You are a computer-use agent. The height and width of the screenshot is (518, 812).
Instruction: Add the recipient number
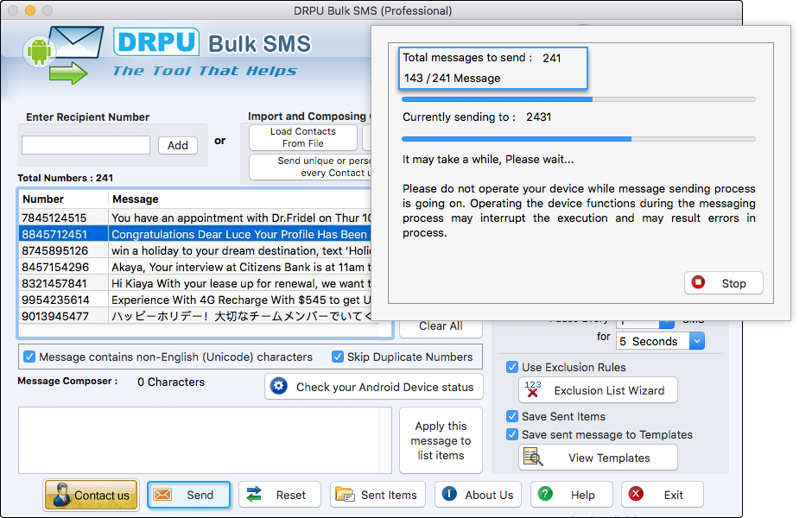178,145
